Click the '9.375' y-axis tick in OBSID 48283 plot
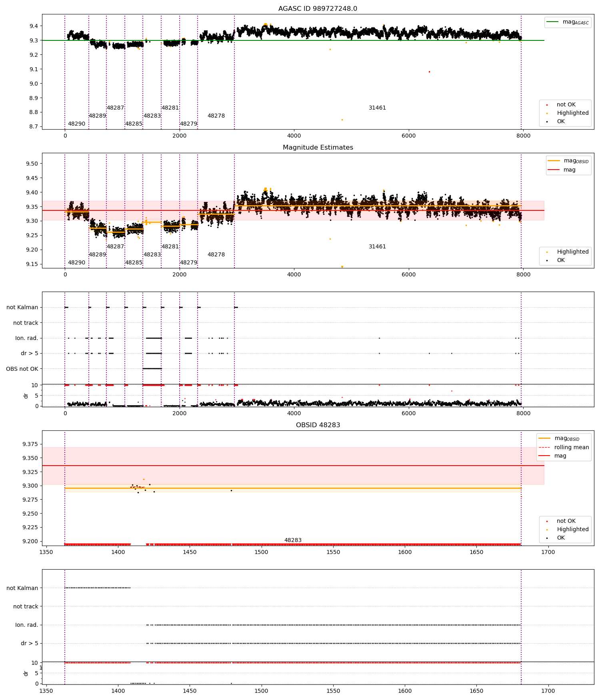The image size is (600, 700). click(30, 444)
